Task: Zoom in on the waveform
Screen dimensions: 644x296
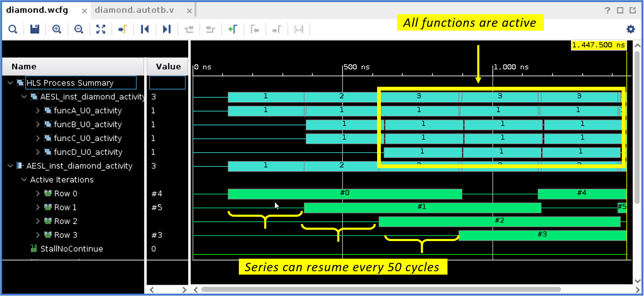Action: pyautogui.click(x=57, y=29)
